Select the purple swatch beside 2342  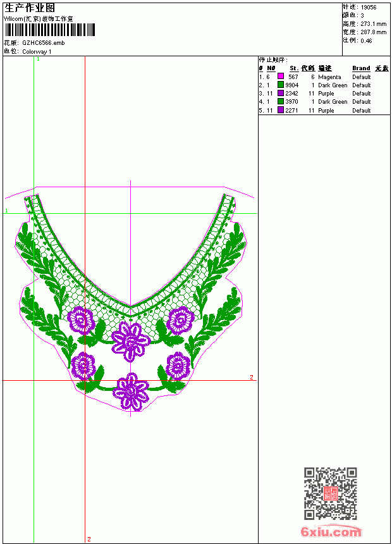tap(281, 93)
